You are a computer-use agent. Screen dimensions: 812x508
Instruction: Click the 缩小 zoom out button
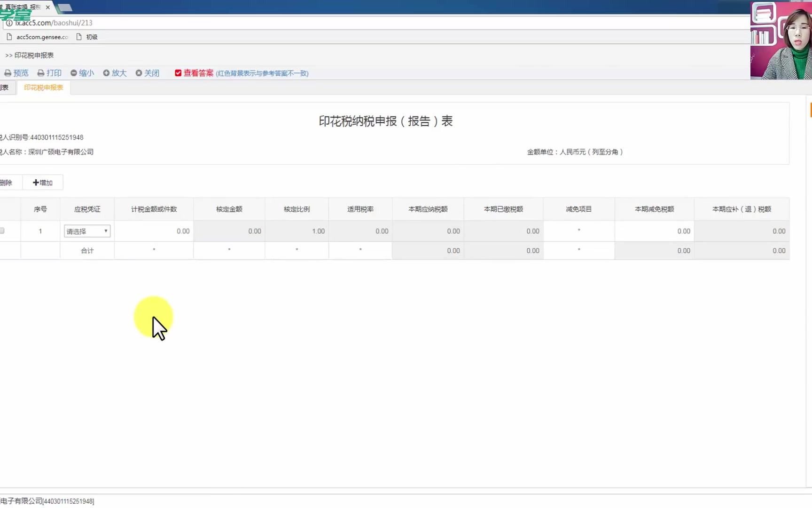(x=82, y=73)
